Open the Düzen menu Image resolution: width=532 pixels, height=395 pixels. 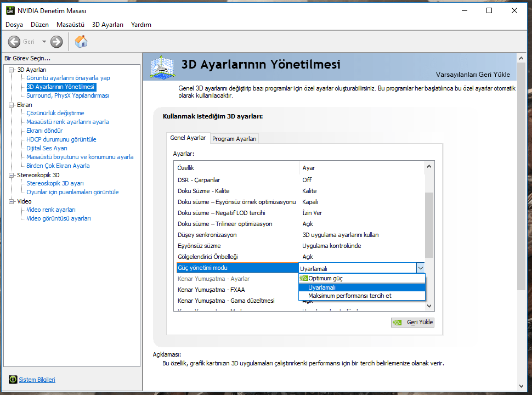point(39,25)
